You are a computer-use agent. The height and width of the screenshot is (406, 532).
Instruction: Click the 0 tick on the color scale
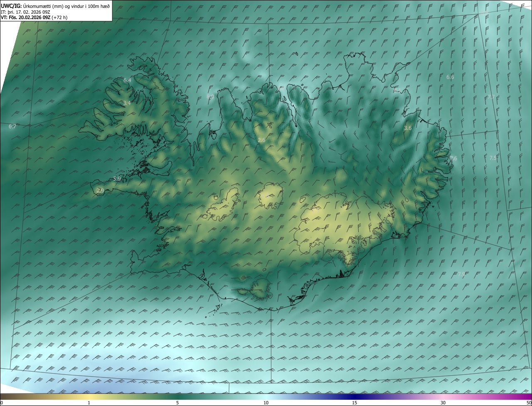2,403
